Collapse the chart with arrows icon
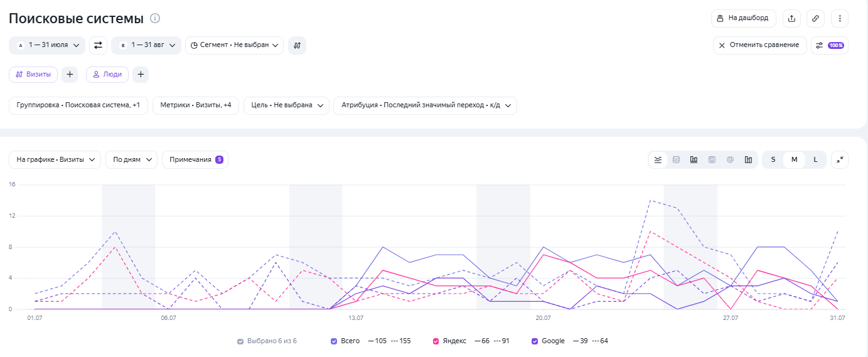Image resolution: width=868 pixels, height=357 pixels. click(840, 159)
